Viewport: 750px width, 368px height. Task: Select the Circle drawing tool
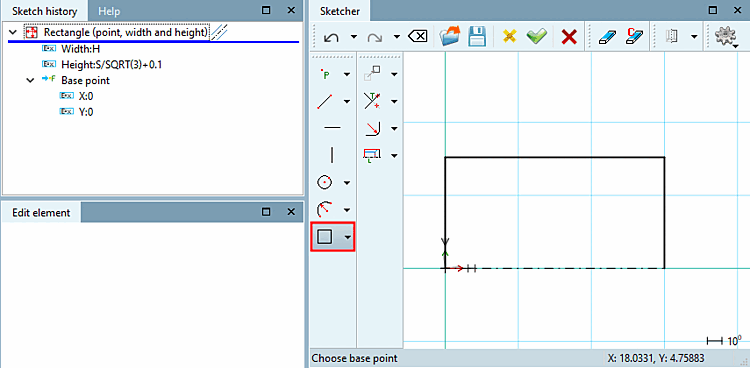tap(325, 182)
